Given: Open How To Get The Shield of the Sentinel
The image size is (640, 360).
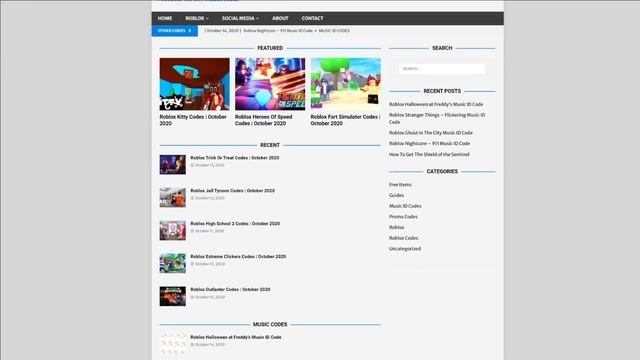Looking at the screenshot, I should coord(429,154).
